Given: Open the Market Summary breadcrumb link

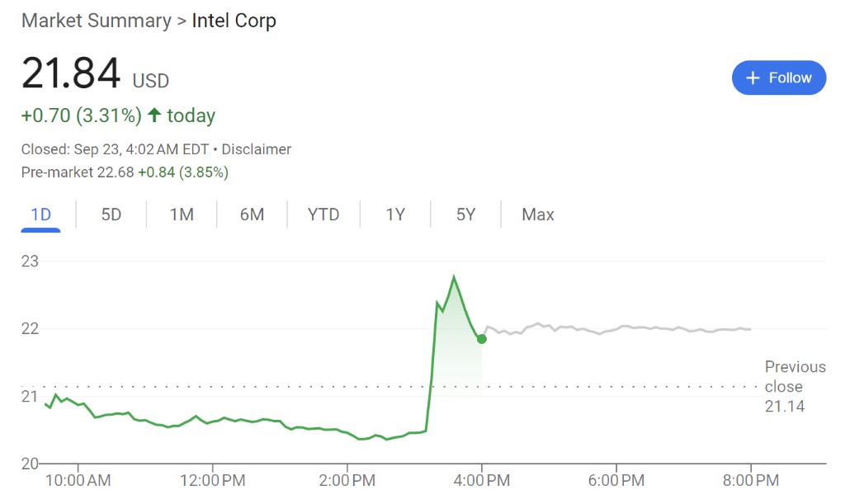Looking at the screenshot, I should pos(95,21).
